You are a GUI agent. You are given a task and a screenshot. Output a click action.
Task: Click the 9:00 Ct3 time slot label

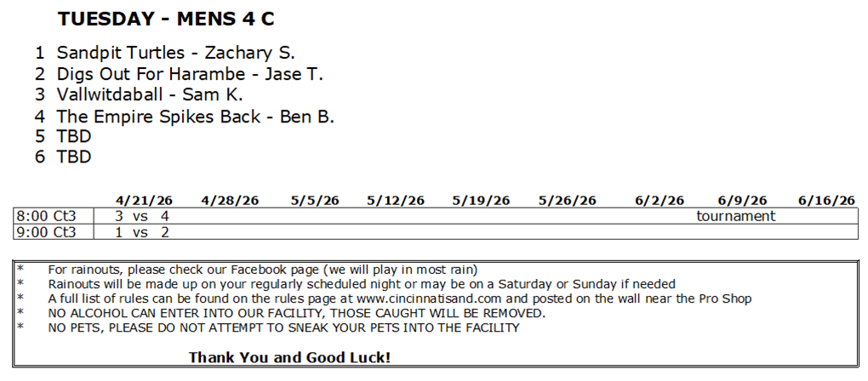[46, 231]
